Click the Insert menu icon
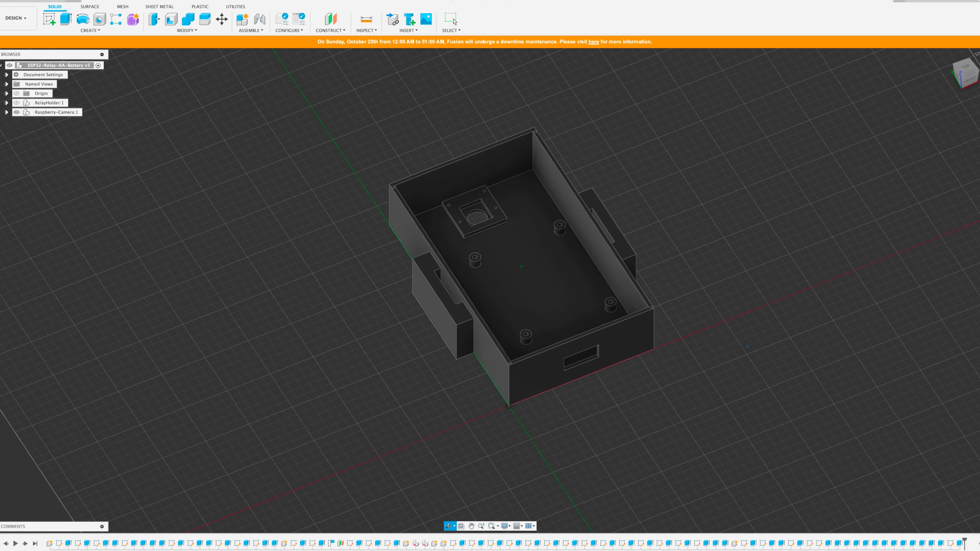The image size is (980, 551). (x=408, y=30)
